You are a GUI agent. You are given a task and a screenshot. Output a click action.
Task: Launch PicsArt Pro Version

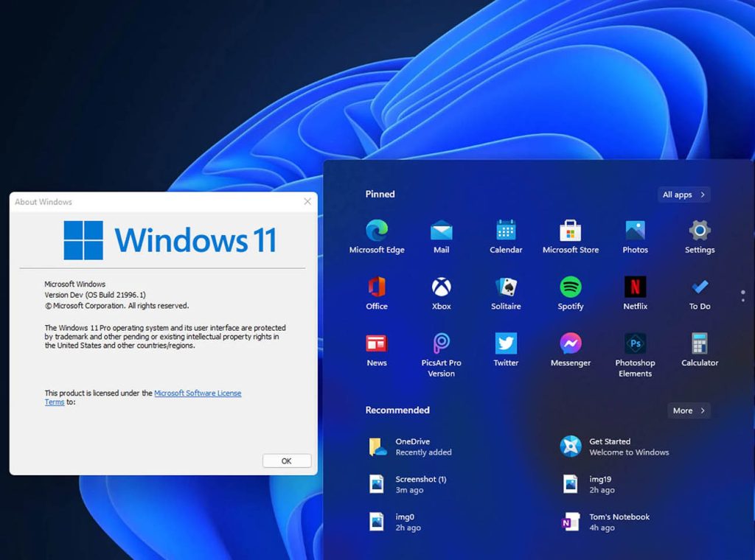[441, 354]
